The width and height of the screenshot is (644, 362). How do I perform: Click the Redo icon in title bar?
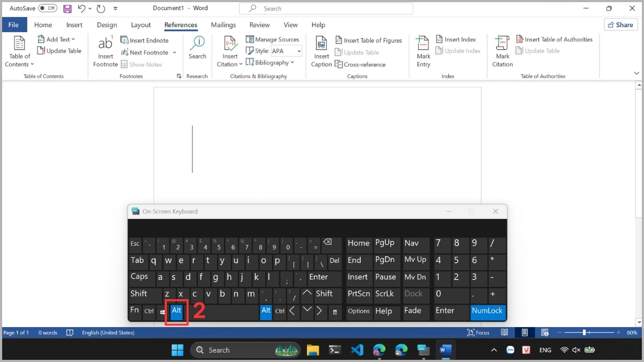(101, 9)
